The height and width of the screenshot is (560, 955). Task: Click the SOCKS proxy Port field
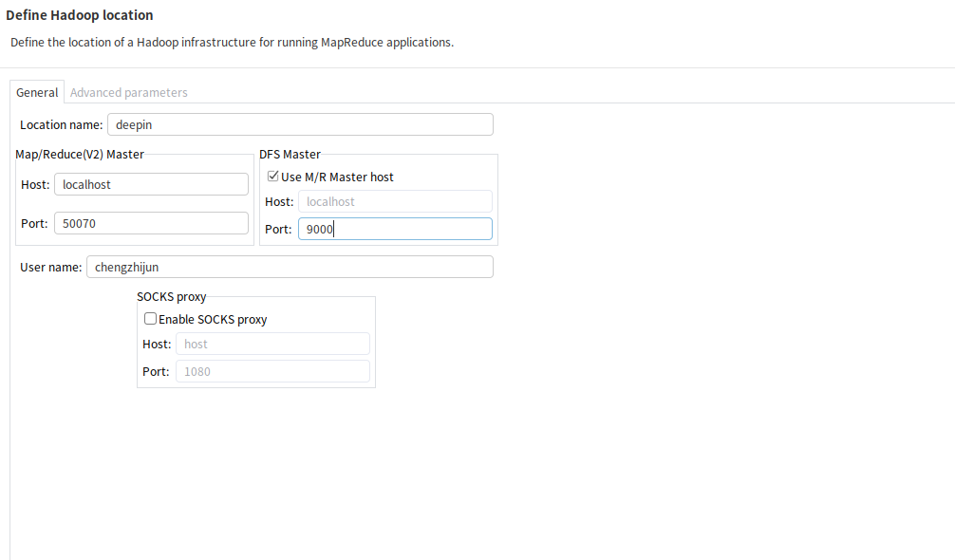tap(272, 371)
